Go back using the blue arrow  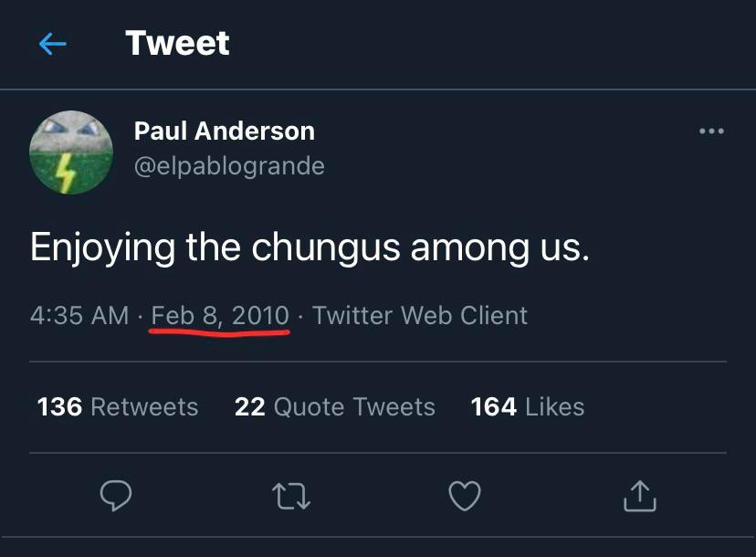pyautogui.click(x=53, y=44)
